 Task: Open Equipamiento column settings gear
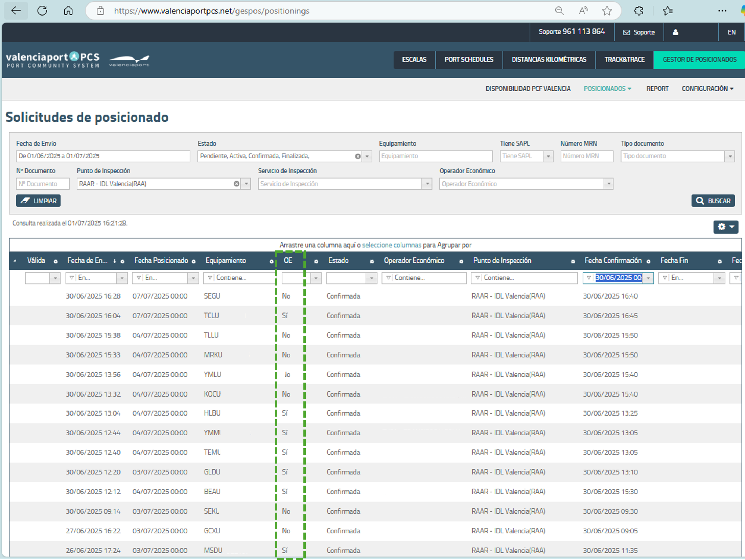pyautogui.click(x=271, y=261)
